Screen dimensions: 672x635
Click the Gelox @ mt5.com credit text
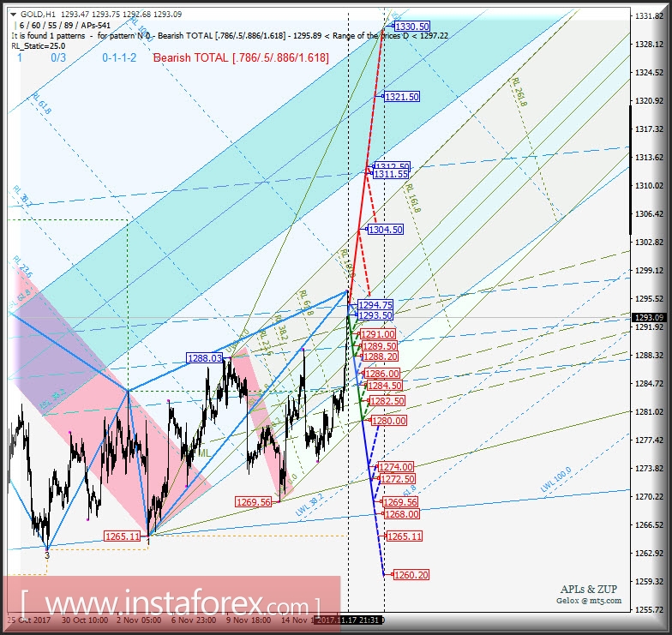click(x=589, y=601)
